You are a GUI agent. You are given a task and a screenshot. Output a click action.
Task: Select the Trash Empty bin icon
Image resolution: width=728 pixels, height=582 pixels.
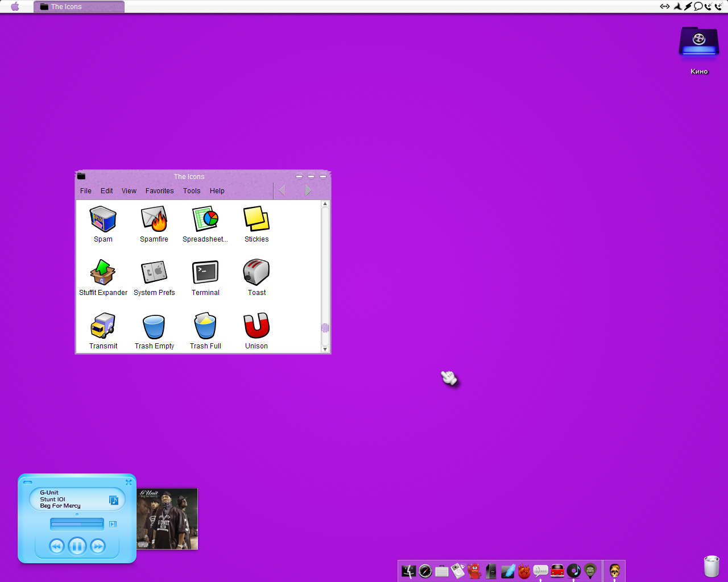tap(154, 326)
